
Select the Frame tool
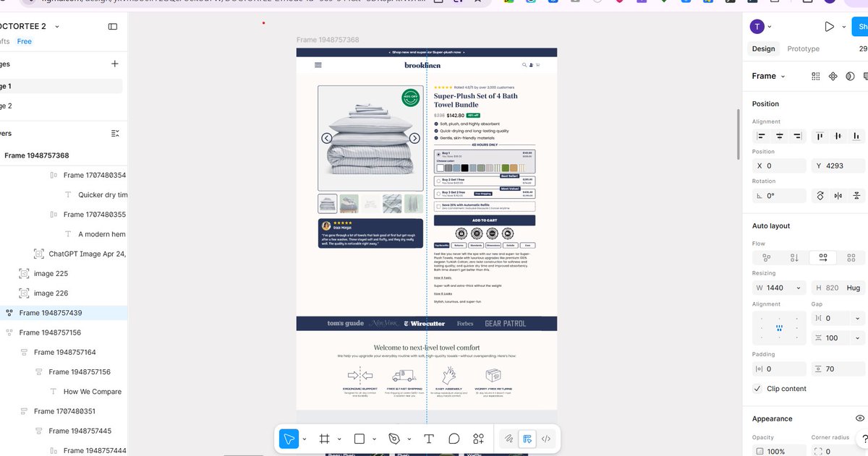click(x=324, y=439)
